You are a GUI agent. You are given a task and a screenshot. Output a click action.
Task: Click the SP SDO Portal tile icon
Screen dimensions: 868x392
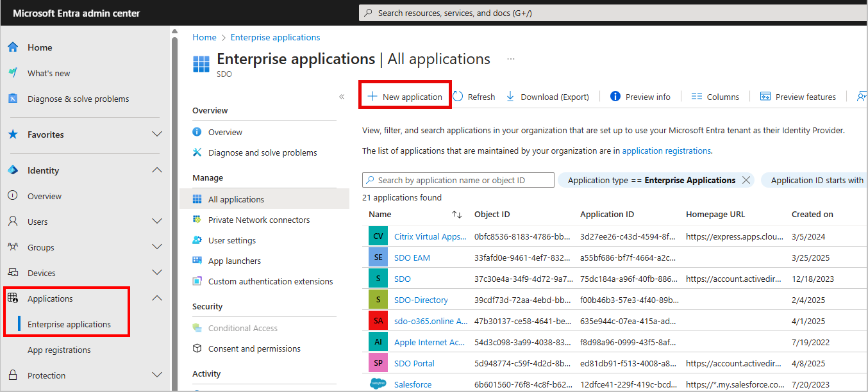(378, 363)
